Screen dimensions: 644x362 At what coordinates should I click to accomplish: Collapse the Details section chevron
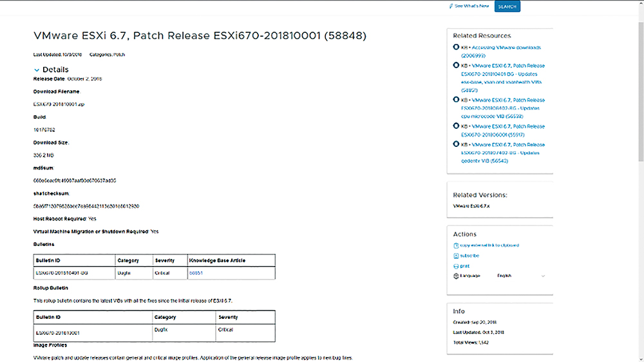point(37,70)
